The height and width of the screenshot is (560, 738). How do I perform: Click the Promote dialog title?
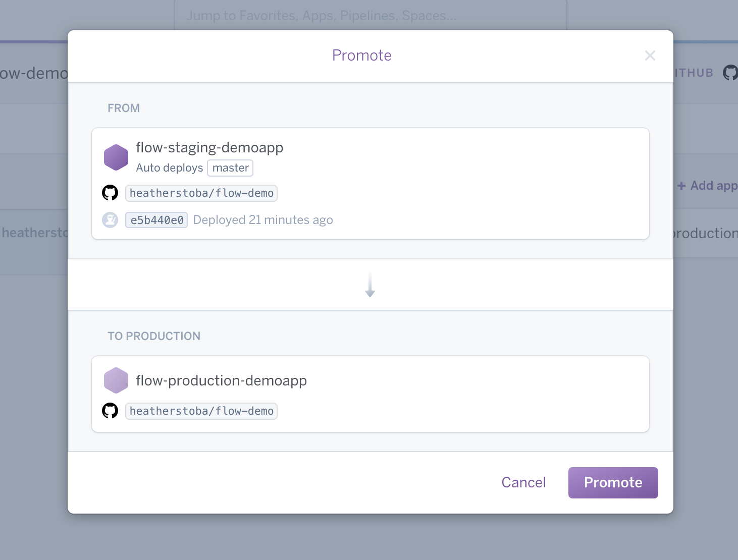coord(361,55)
